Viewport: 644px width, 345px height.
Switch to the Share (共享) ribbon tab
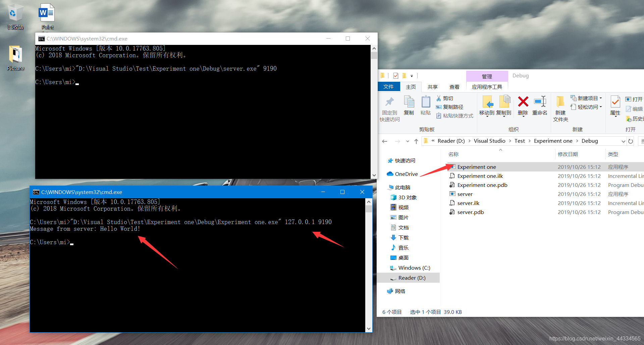point(432,87)
